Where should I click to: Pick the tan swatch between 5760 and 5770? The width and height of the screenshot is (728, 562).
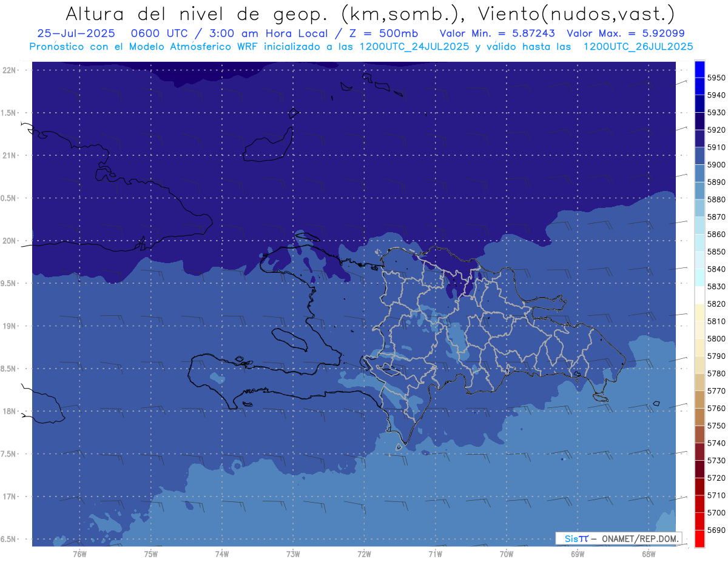(699, 400)
